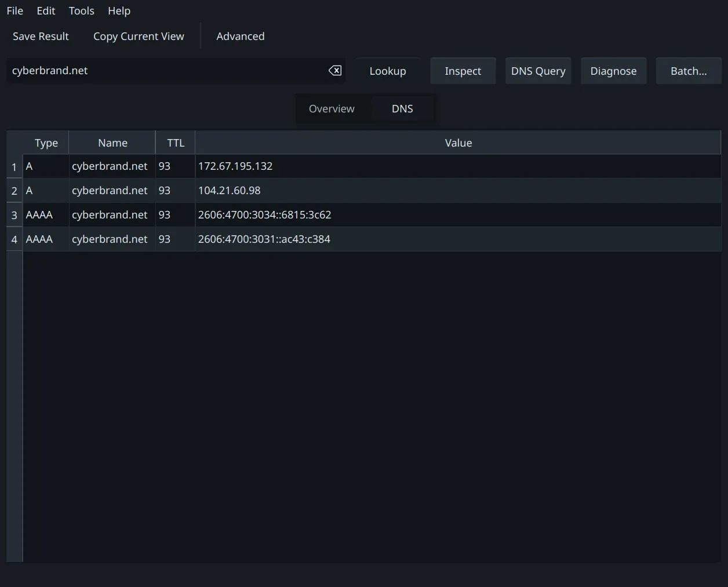Open the Edit menu
The width and height of the screenshot is (728, 587).
tap(46, 11)
